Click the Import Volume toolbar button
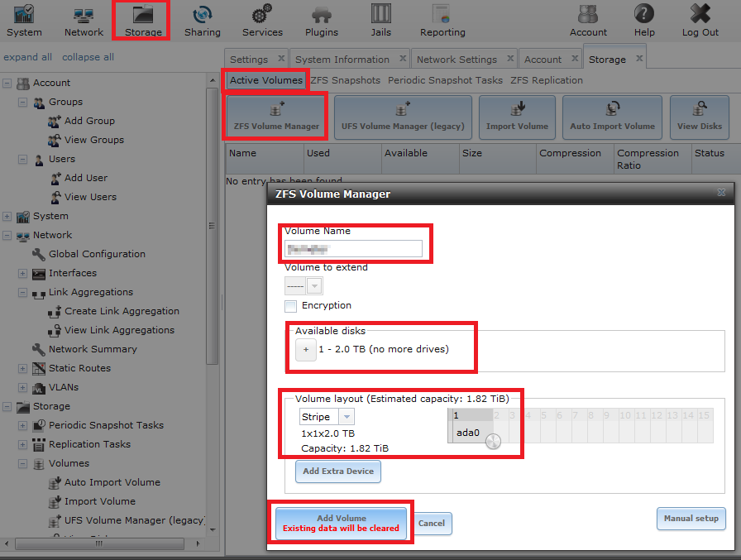Viewport: 741px width, 560px height. [517, 117]
